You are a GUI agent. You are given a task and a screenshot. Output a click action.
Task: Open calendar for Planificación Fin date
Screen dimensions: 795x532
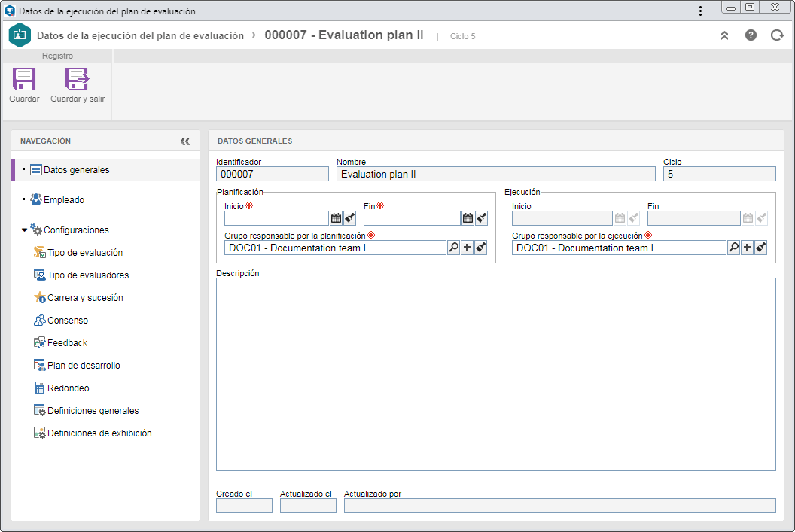[468, 218]
